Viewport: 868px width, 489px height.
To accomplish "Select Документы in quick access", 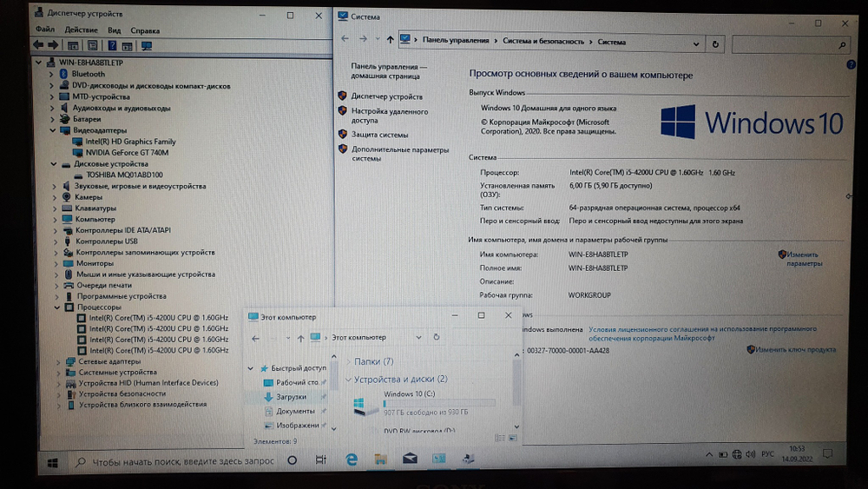I will click(295, 411).
